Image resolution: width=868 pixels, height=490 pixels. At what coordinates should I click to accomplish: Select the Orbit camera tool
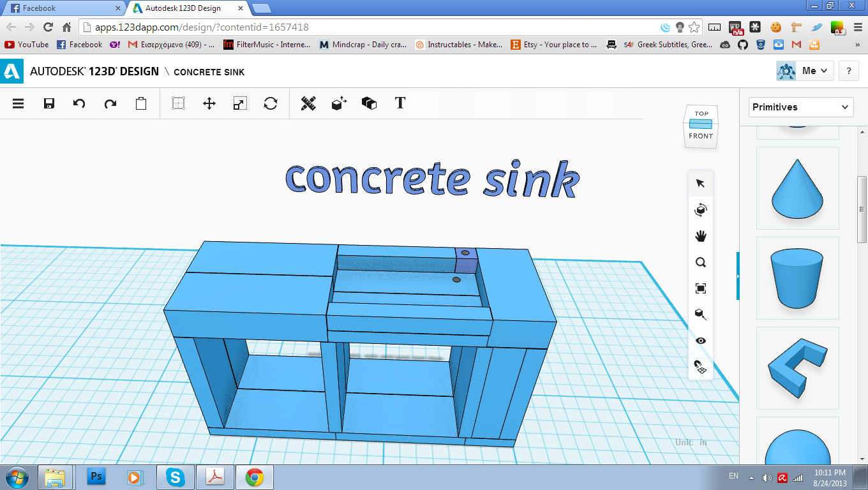tap(701, 209)
